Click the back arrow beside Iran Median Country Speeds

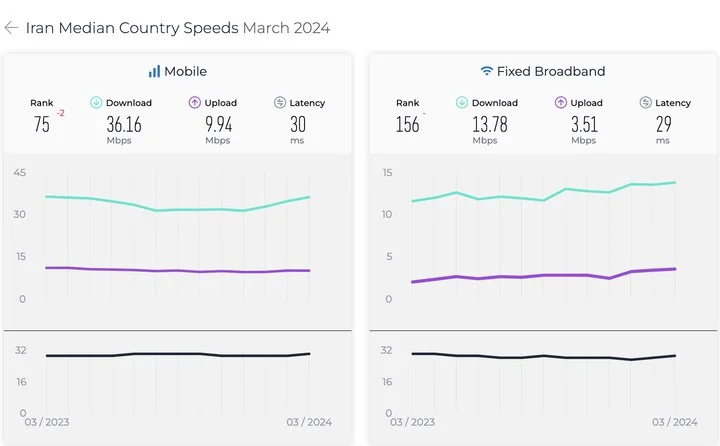pos(11,28)
